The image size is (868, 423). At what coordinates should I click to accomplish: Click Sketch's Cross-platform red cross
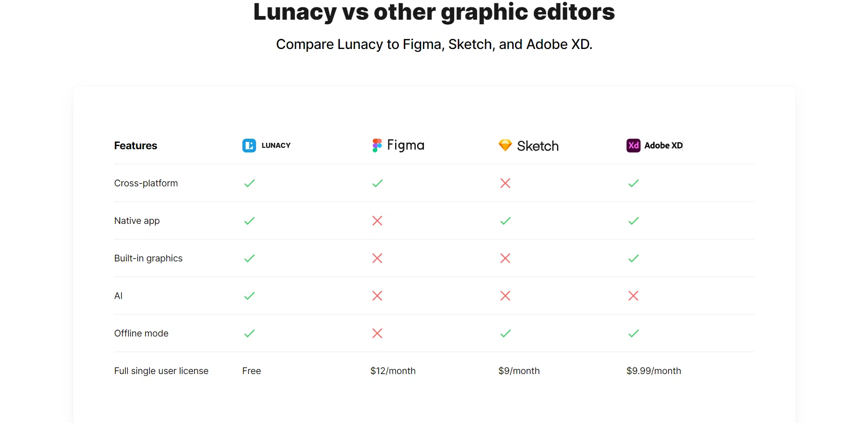(505, 183)
